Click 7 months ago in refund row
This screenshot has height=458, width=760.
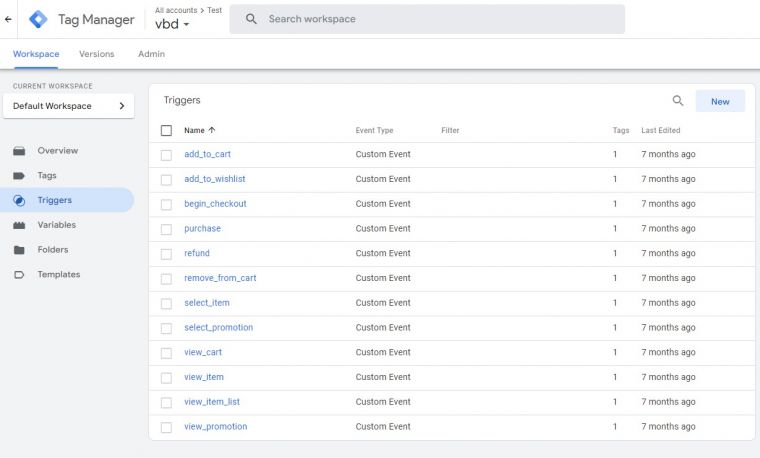pos(668,253)
